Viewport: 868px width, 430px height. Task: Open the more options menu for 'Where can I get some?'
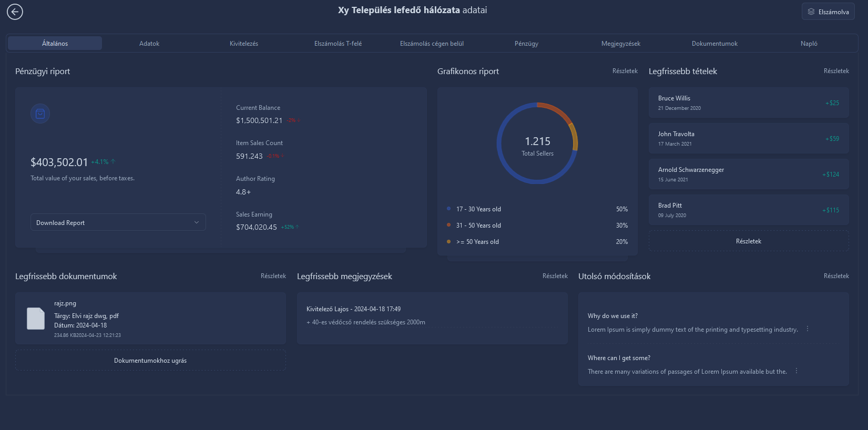click(796, 371)
